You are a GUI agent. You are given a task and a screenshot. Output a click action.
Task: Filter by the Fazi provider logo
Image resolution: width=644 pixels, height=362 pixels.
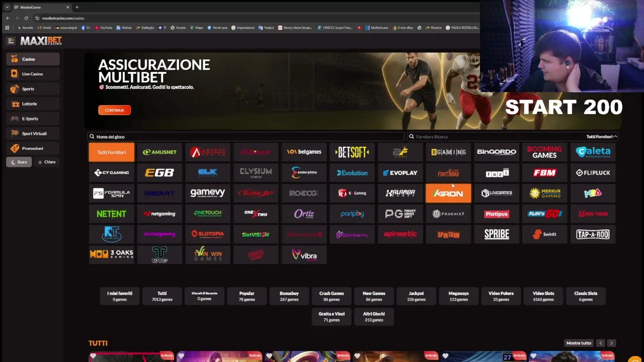pyautogui.click(x=497, y=173)
